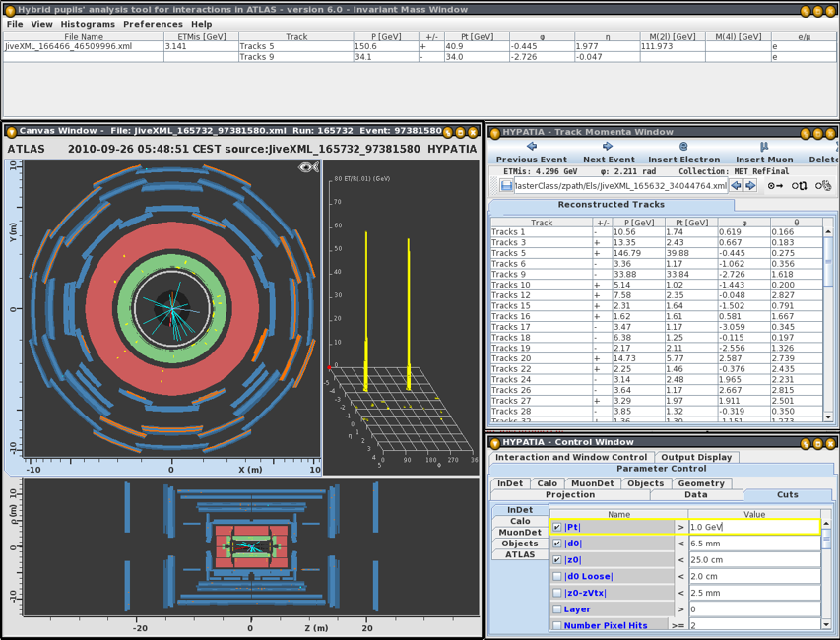This screenshot has height=640, width=840.
Task: Select the Calo side tab under Cuts
Action: pos(519,521)
